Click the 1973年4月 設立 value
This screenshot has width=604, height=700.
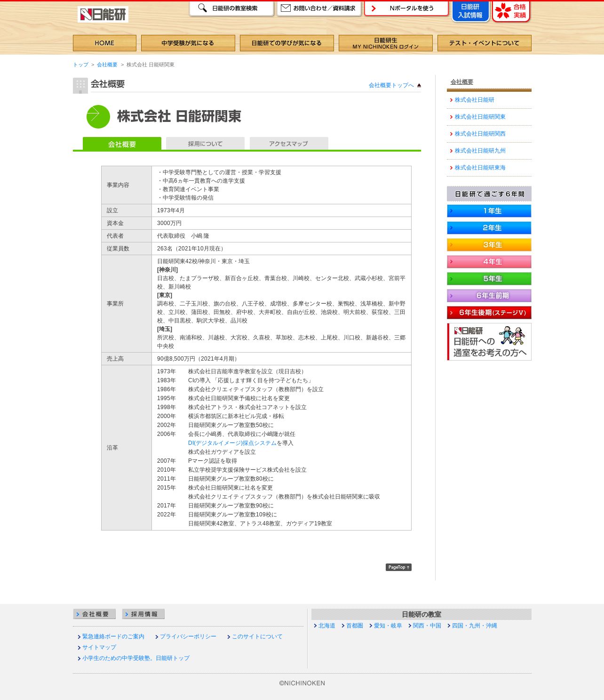[171, 210]
